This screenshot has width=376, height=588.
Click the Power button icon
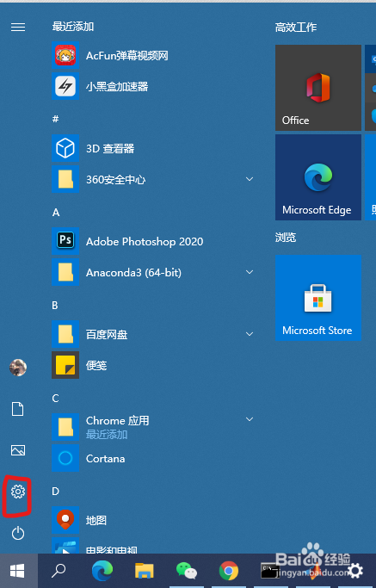pyautogui.click(x=18, y=533)
